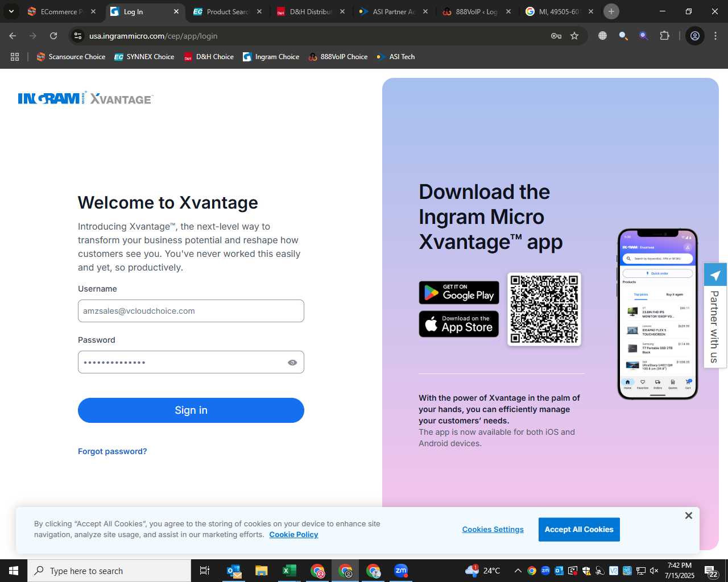Open Windows Security tray icon

click(x=586, y=571)
